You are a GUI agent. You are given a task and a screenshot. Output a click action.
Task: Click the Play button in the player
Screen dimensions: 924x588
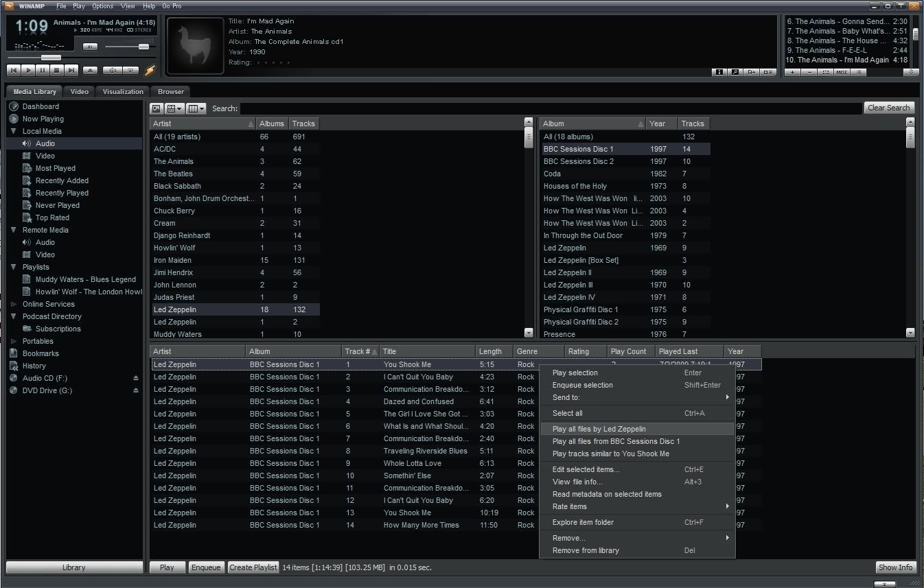click(28, 70)
